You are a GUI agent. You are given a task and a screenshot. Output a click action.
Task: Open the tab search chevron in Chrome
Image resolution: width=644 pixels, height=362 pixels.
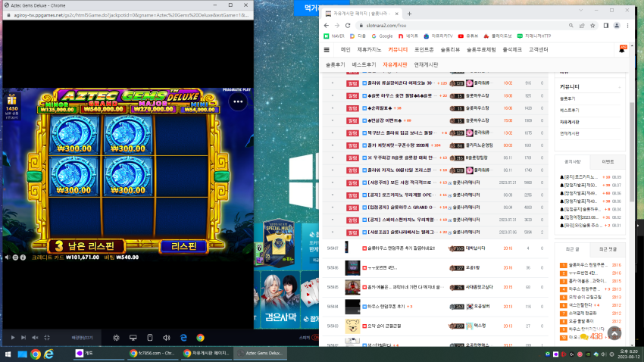(x=581, y=11)
